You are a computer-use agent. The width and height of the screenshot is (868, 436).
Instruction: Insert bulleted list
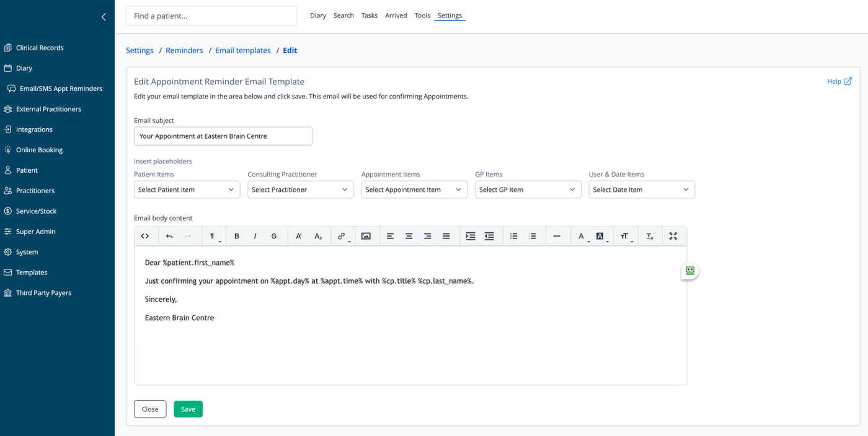click(x=513, y=236)
